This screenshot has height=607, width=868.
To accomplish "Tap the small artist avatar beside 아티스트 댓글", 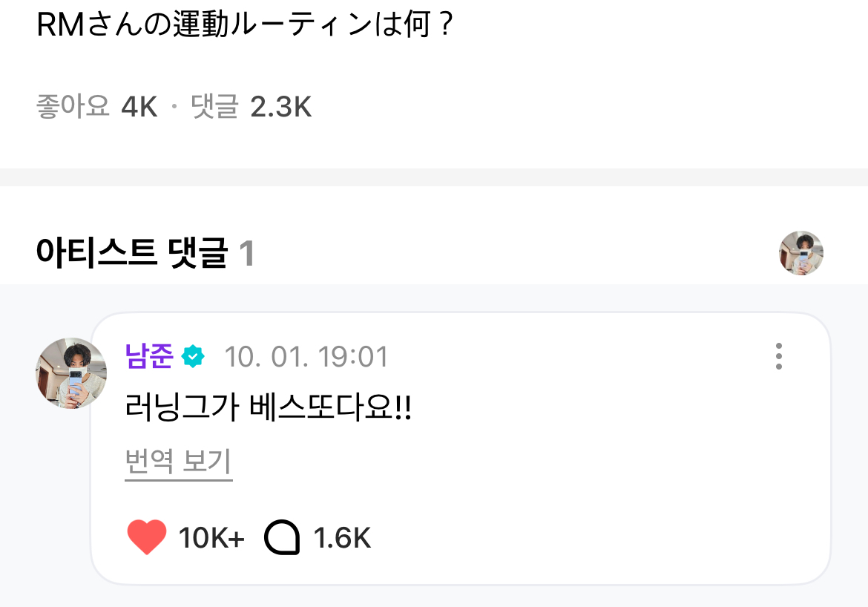I will (x=801, y=253).
